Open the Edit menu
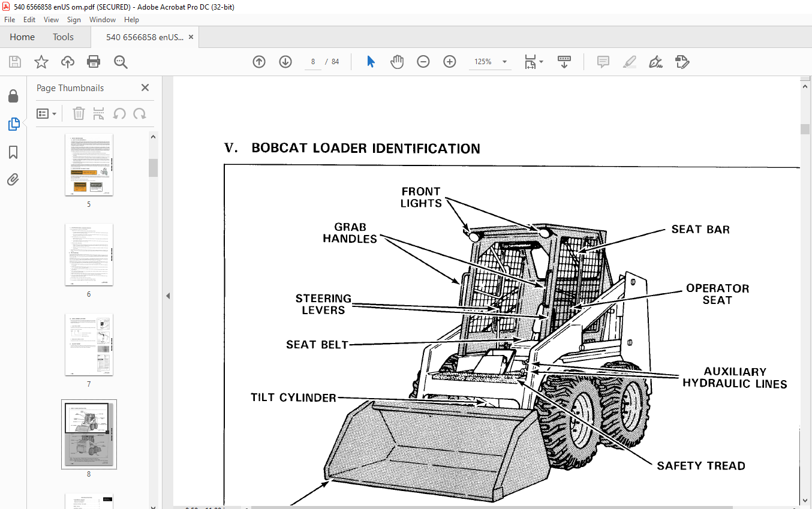 (29, 20)
